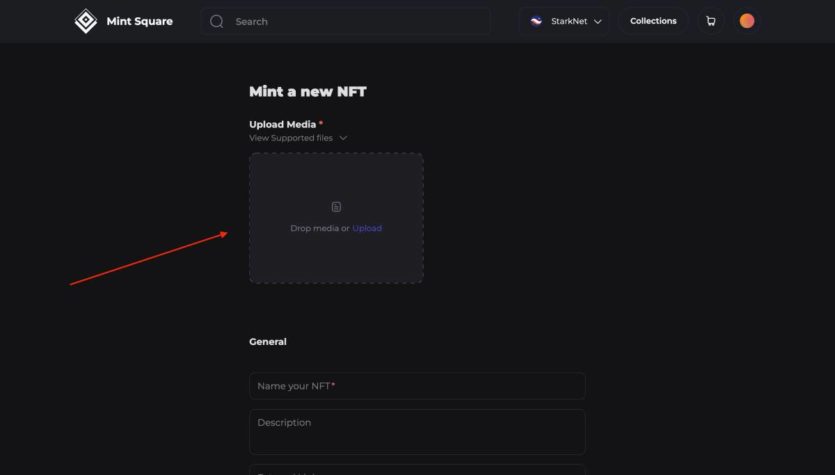The height and width of the screenshot is (475, 835).
Task: Click the Upload Media label
Action: pos(283,125)
